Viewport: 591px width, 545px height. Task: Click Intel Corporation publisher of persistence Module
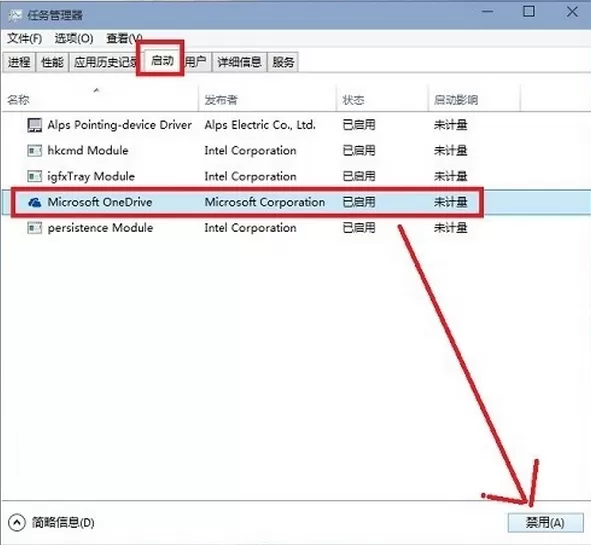pyautogui.click(x=250, y=228)
